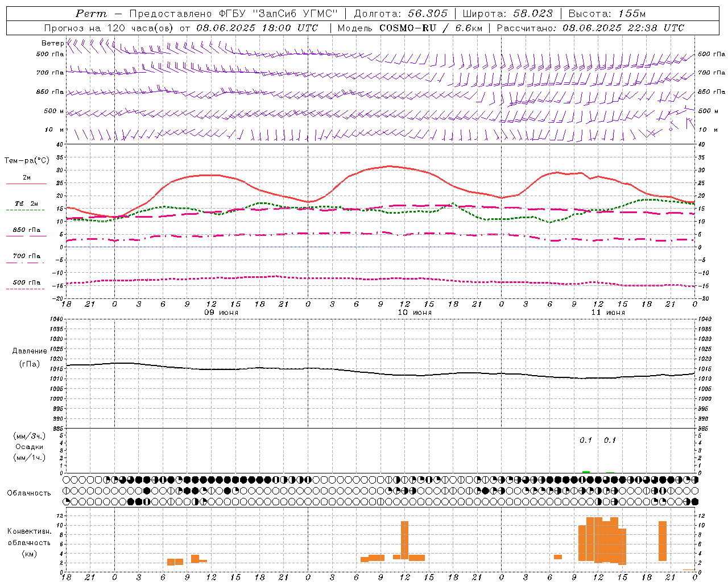This screenshot has height=582, width=728.
Task: Click the Долгота: 56.305 value
Action: click(x=401, y=14)
